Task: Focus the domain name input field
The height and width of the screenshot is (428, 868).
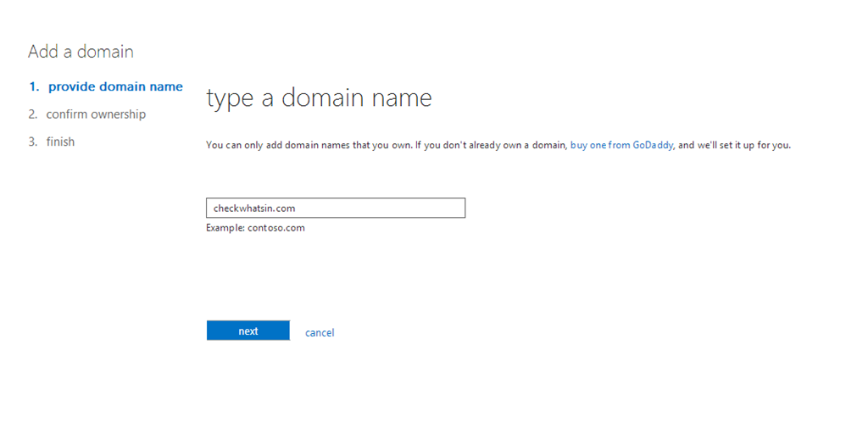Action: point(336,208)
